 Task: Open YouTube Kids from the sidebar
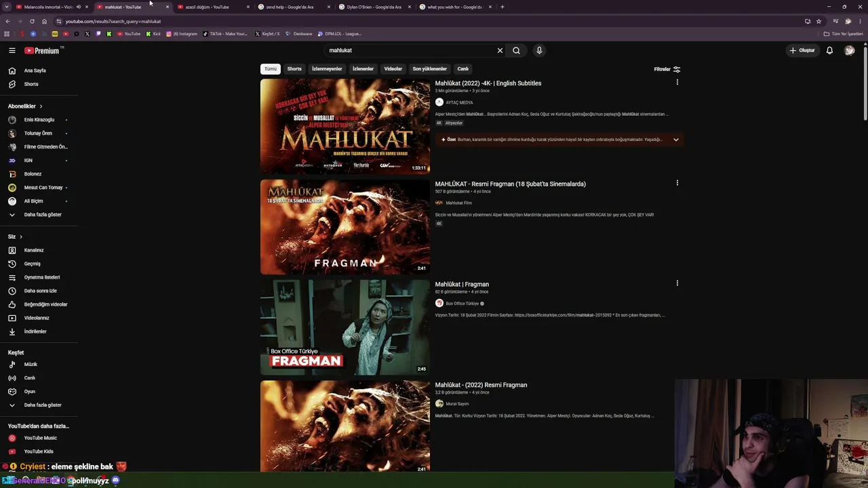39,451
